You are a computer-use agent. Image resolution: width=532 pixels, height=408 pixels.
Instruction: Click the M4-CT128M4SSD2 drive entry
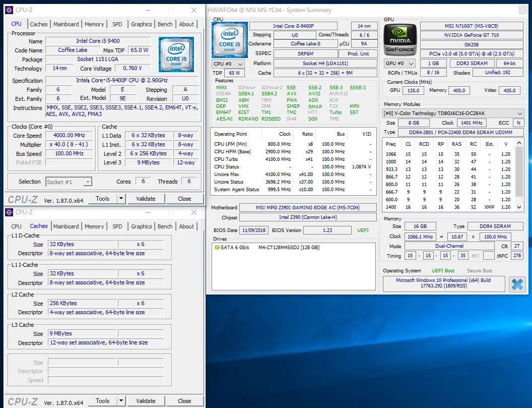click(x=289, y=247)
